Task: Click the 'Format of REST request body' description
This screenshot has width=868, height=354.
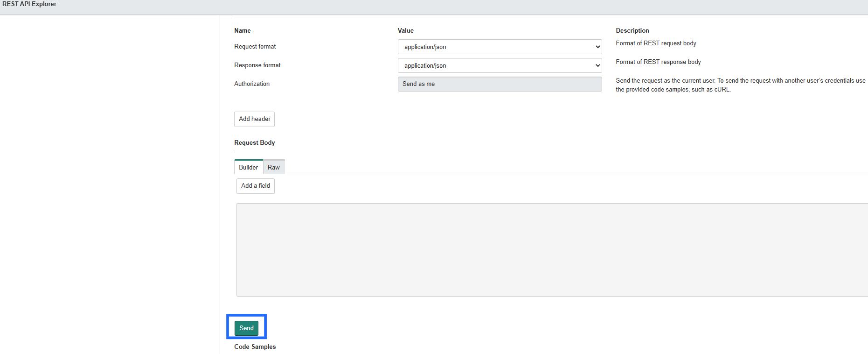Action: click(x=655, y=43)
